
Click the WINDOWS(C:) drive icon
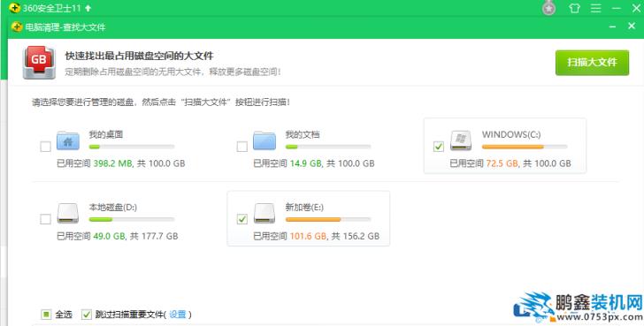(461, 140)
